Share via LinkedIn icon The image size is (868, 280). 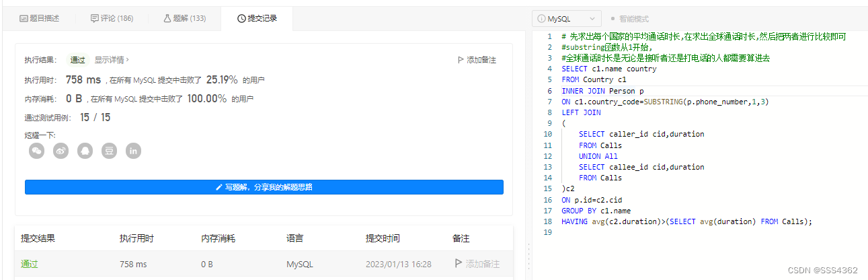(134, 151)
